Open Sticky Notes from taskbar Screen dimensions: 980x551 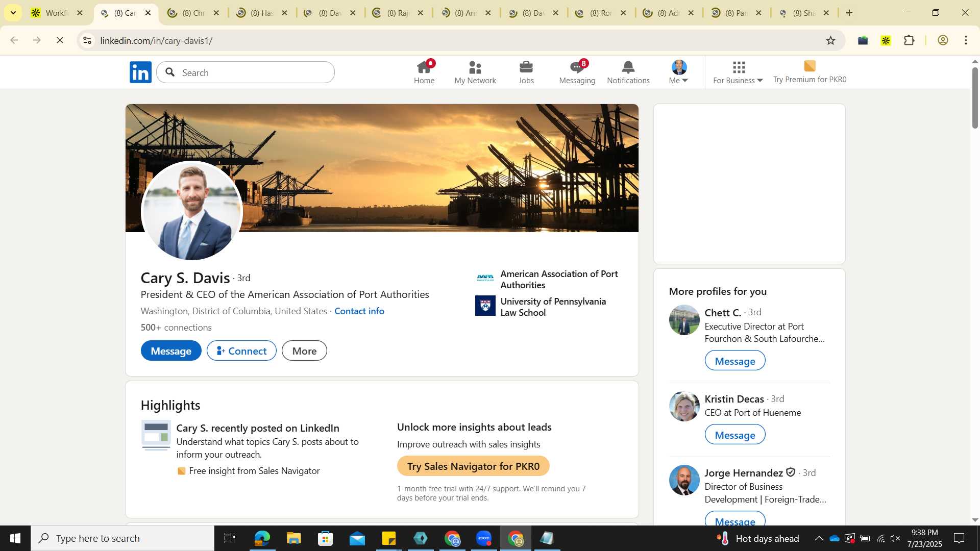[x=389, y=538]
